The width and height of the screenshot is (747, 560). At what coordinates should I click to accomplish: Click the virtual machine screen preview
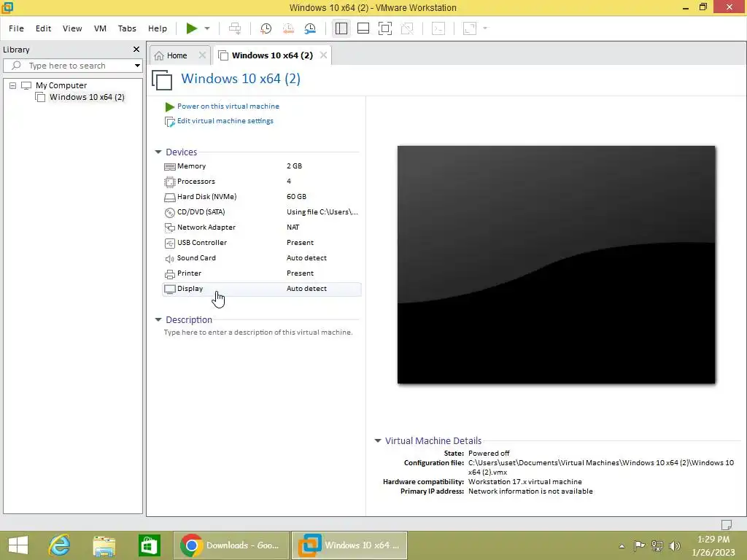[556, 265]
